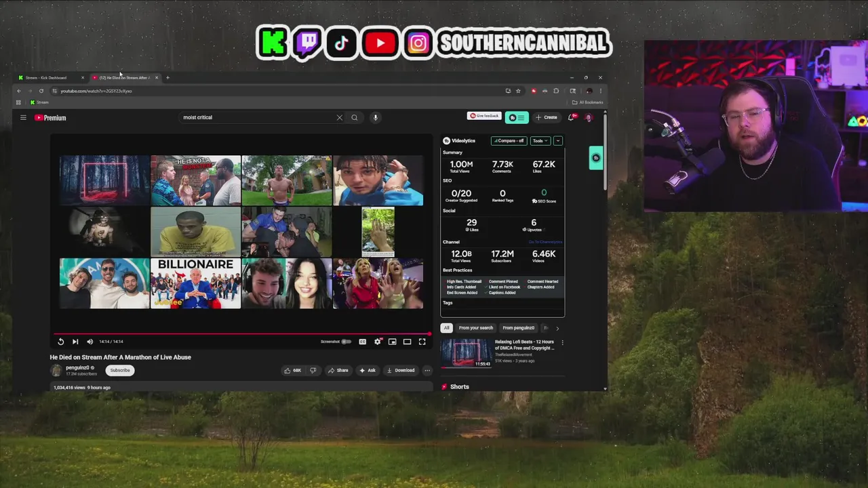Click the 'Shorts' section heading

point(459,387)
